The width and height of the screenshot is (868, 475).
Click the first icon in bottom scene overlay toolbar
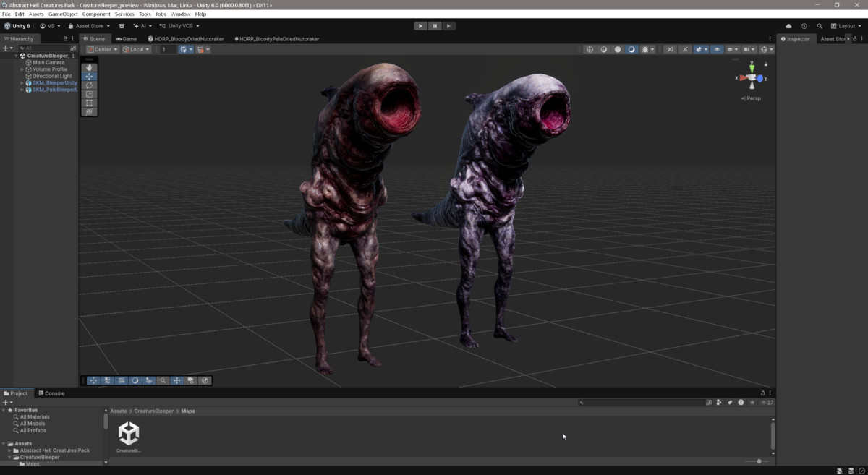(x=93, y=380)
